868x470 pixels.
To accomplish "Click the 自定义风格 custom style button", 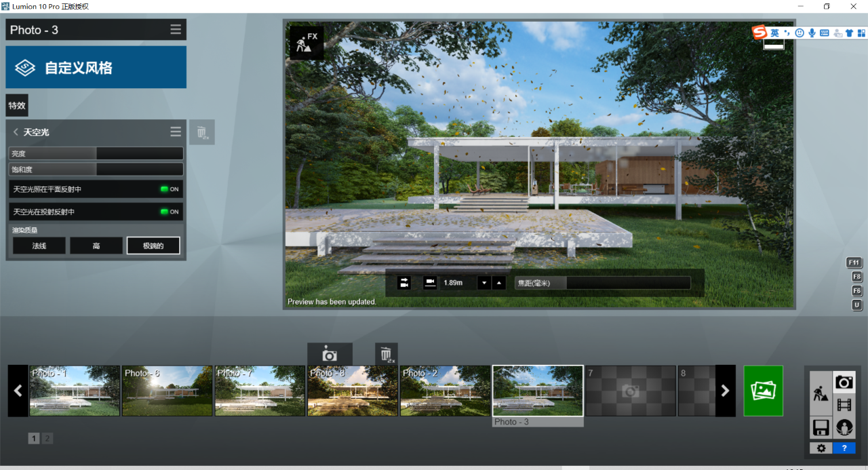I will (x=96, y=67).
